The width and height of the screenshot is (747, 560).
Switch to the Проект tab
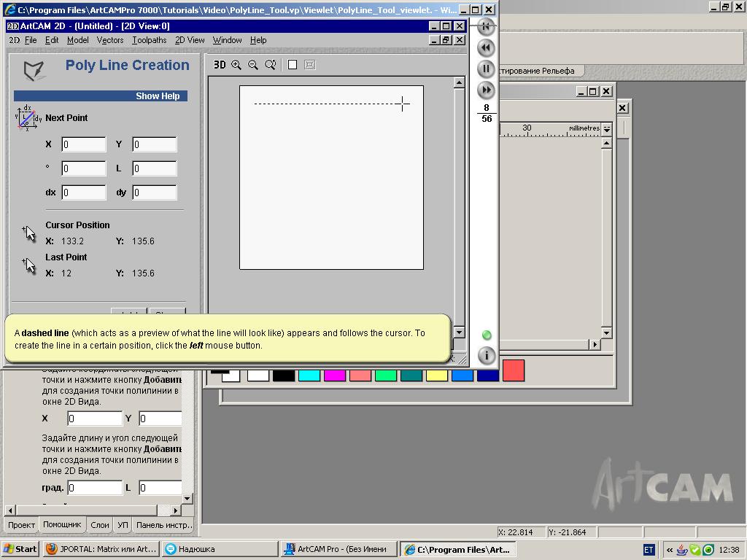(x=21, y=525)
